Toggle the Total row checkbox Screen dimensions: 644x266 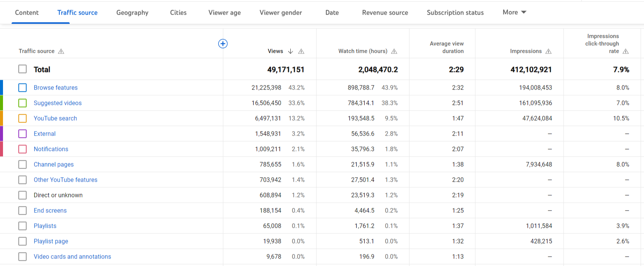[x=22, y=69]
